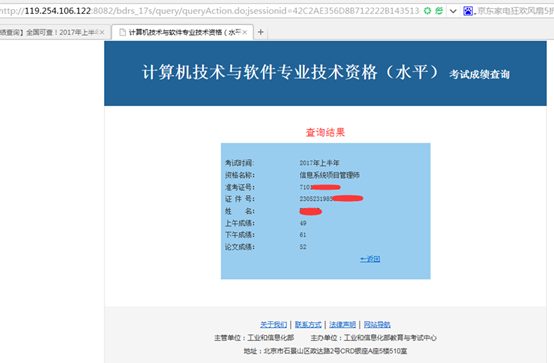This screenshot has height=363, width=554.
Task: Click the 姓名 label
Action: 240,211
